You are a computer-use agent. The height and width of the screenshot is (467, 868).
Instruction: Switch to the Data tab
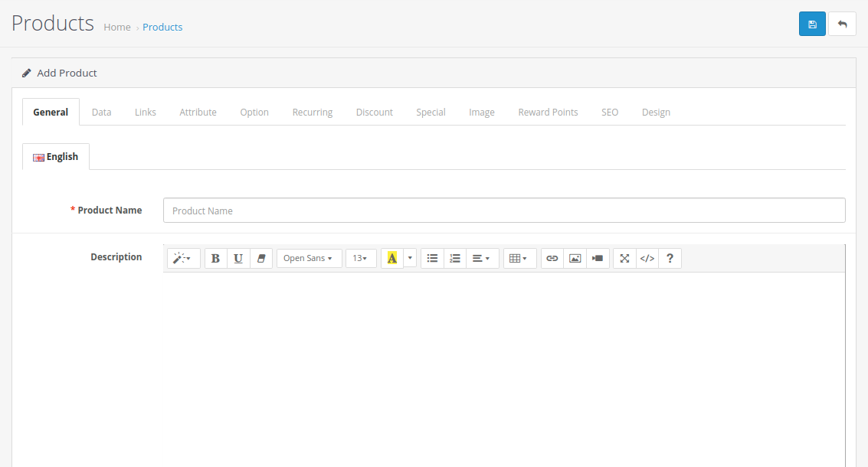(x=101, y=113)
